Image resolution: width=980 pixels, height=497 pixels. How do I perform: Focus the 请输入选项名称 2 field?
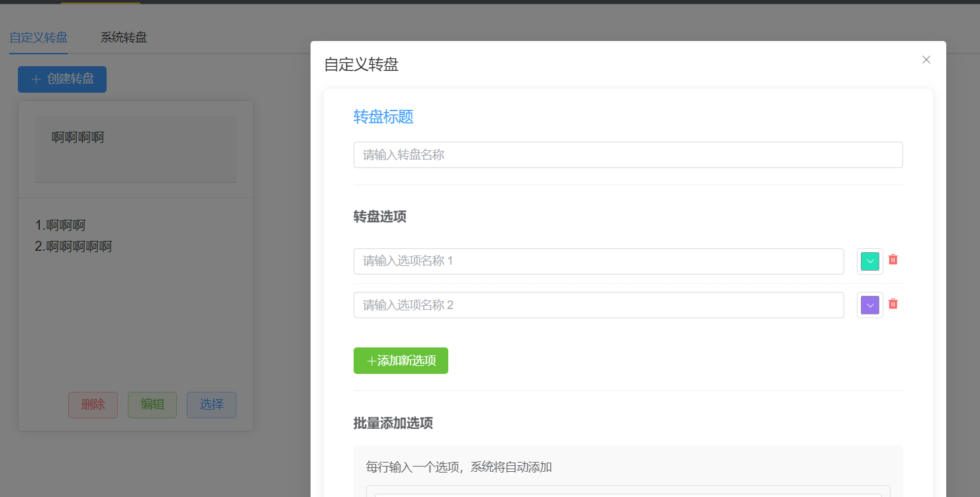click(599, 305)
